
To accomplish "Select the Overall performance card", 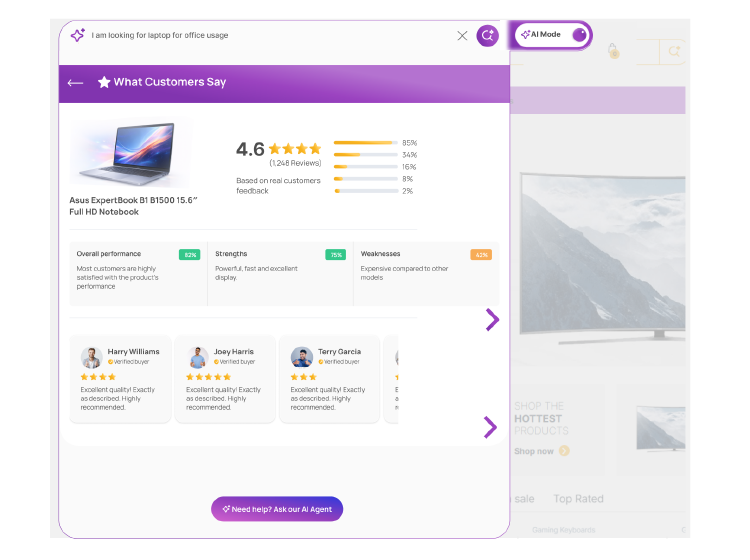I will 138,272.
